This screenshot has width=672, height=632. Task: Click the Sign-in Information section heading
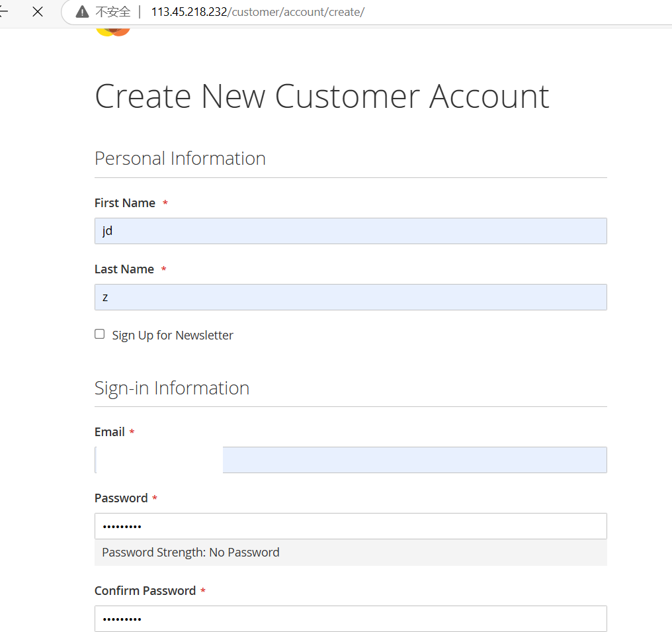[x=172, y=388]
